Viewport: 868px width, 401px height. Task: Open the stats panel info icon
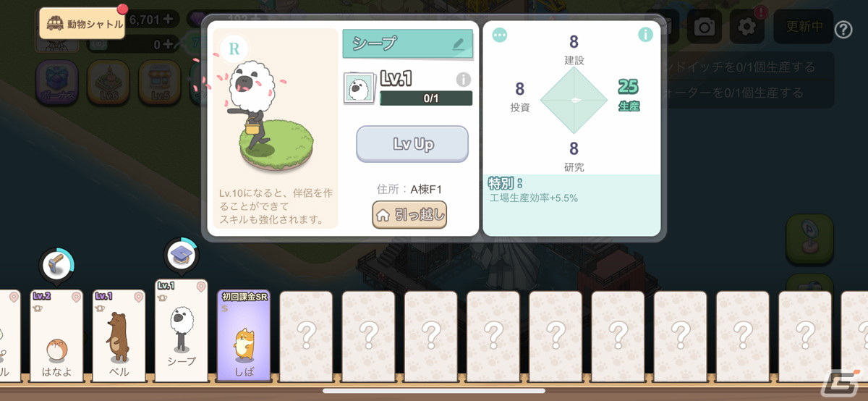[645, 35]
